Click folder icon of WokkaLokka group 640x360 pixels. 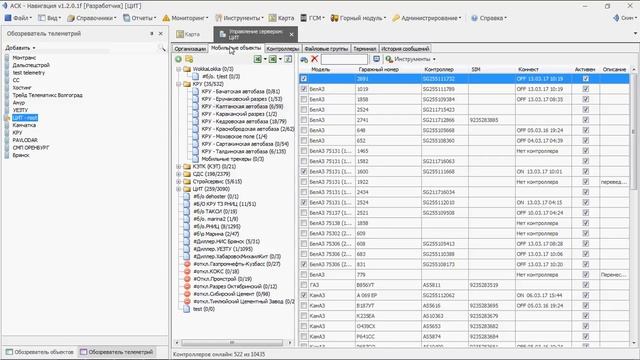click(187, 69)
